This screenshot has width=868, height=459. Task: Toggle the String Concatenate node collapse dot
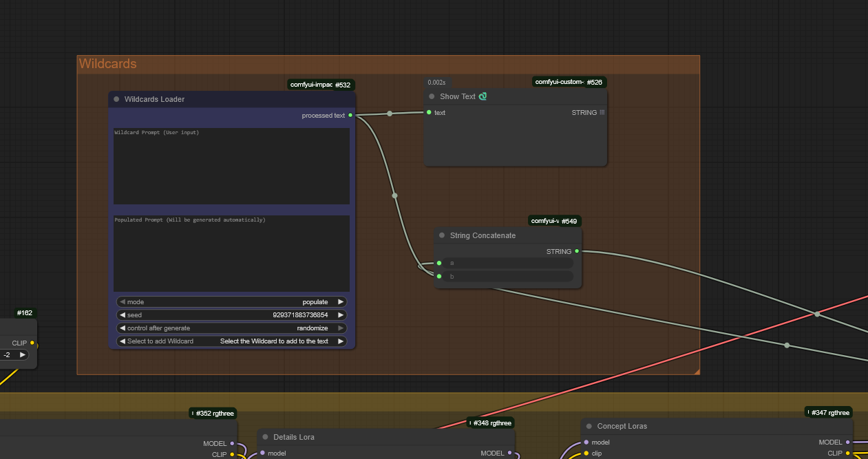click(x=442, y=235)
